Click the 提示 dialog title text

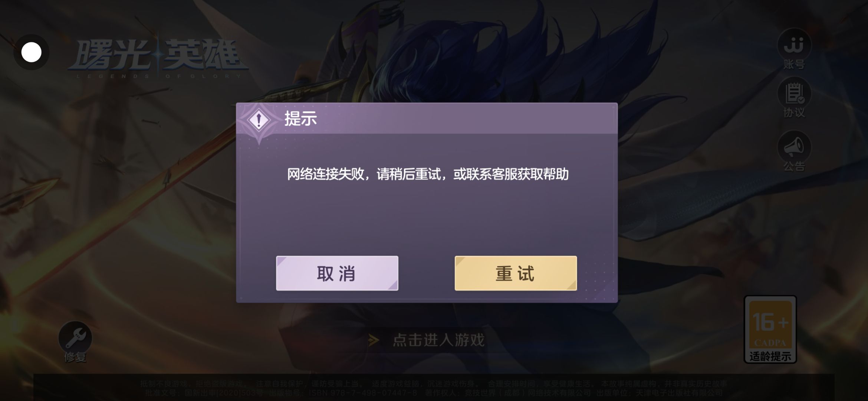coord(301,118)
